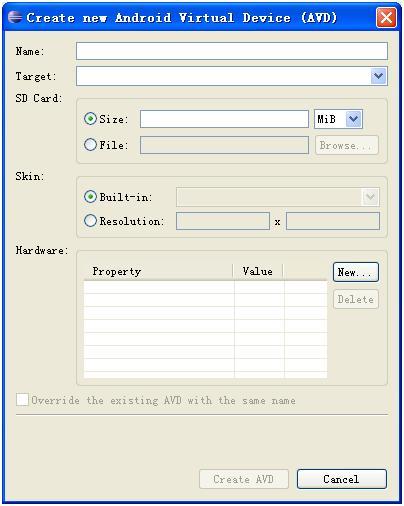Click the New... hardware button
This screenshot has width=404, height=506.
coord(356,272)
